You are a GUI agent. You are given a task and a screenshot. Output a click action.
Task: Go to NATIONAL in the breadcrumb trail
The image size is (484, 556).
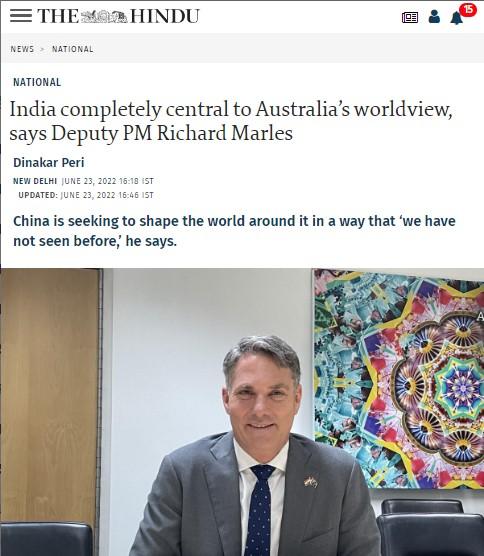pos(73,49)
